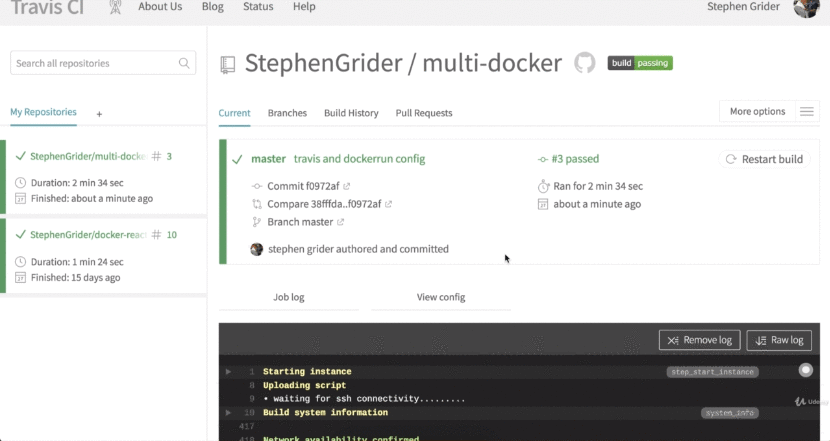The width and height of the screenshot is (830, 441).
Task: Expand the Starting instance log fold
Action: (228, 372)
